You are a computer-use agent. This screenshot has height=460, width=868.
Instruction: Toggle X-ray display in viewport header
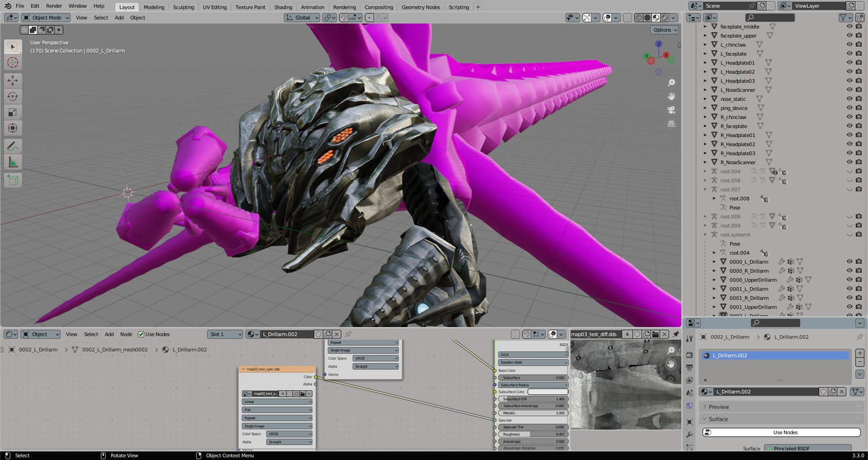pyautogui.click(x=627, y=18)
